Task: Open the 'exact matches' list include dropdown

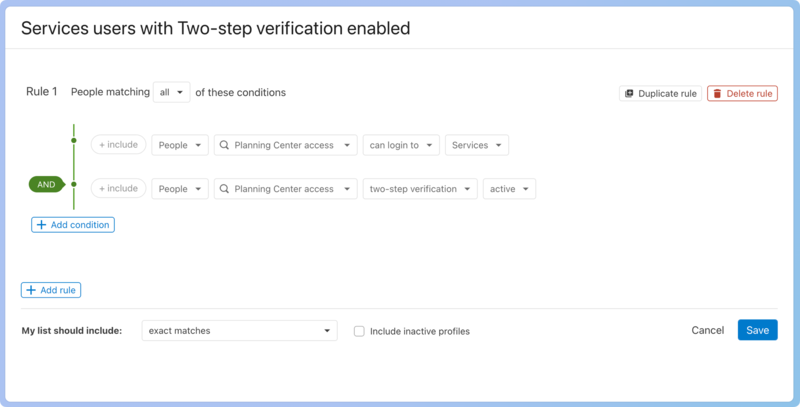Action: 239,330
